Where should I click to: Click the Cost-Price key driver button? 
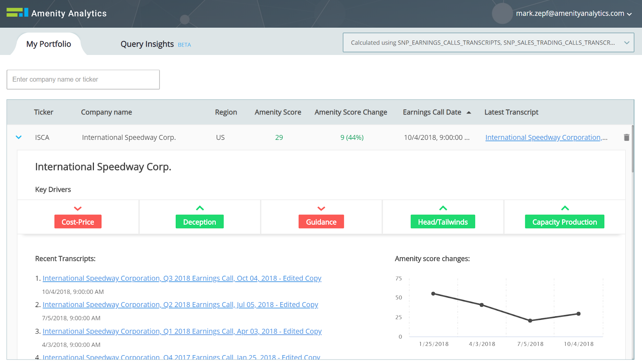pos(78,222)
